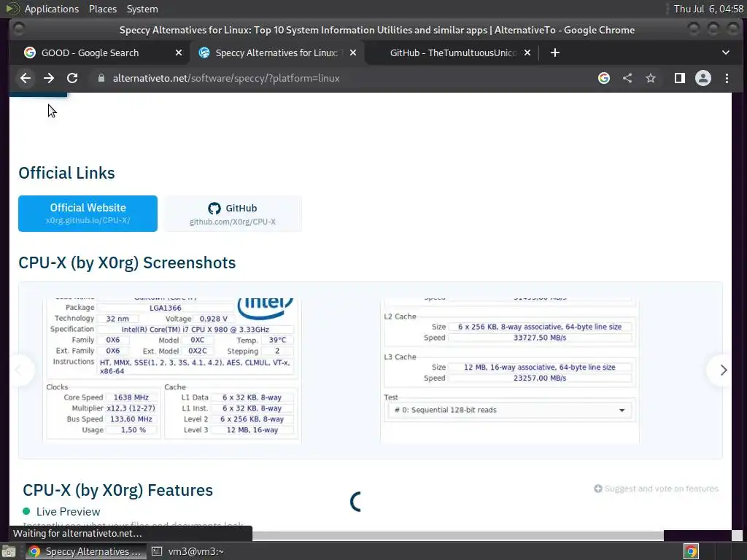This screenshot has height=560, width=747.
Task: Reload the page with the refresh icon
Action: click(x=72, y=78)
